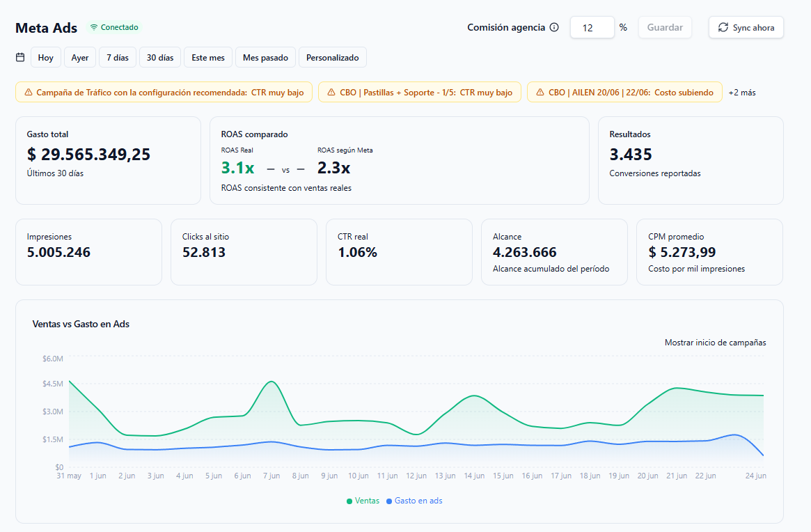Click the calendar icon beside date filters
Screen dimensions: 811x532
20,57
